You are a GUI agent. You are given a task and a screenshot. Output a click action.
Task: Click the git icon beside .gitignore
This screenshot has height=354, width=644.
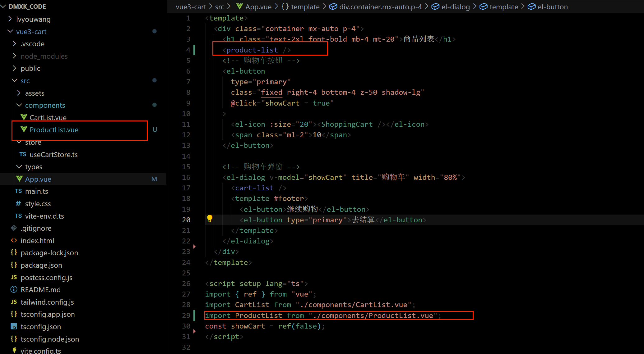[14, 228]
